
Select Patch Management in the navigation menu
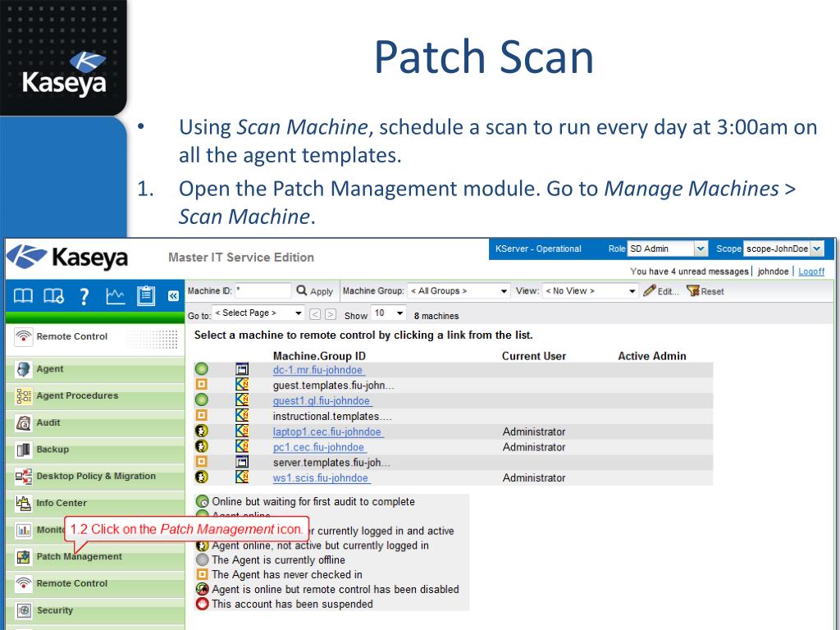pos(79,557)
